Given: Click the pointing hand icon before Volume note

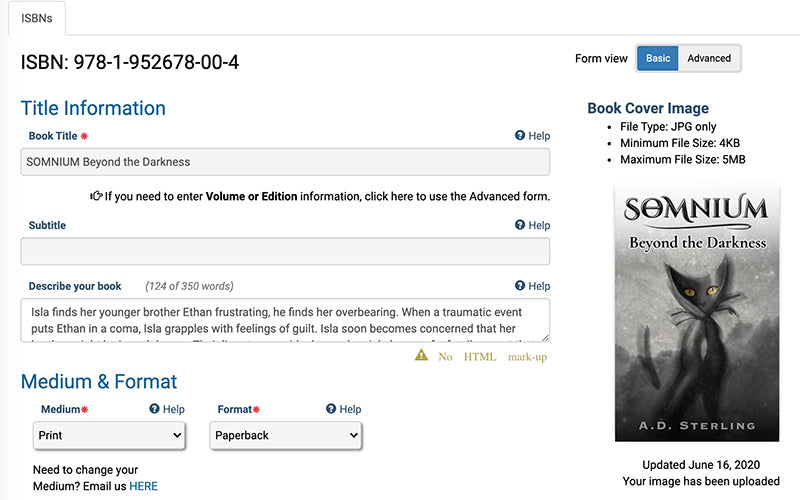Looking at the screenshot, I should pyautogui.click(x=96, y=196).
